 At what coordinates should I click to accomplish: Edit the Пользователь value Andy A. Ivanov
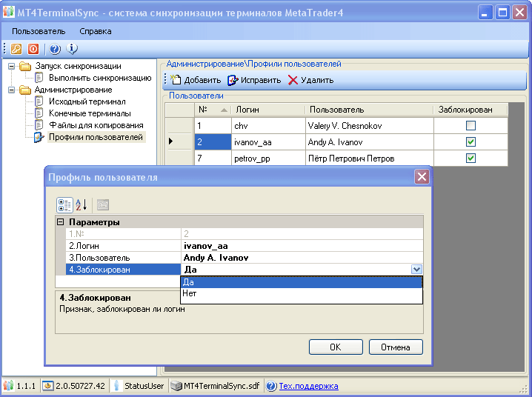pos(302,258)
